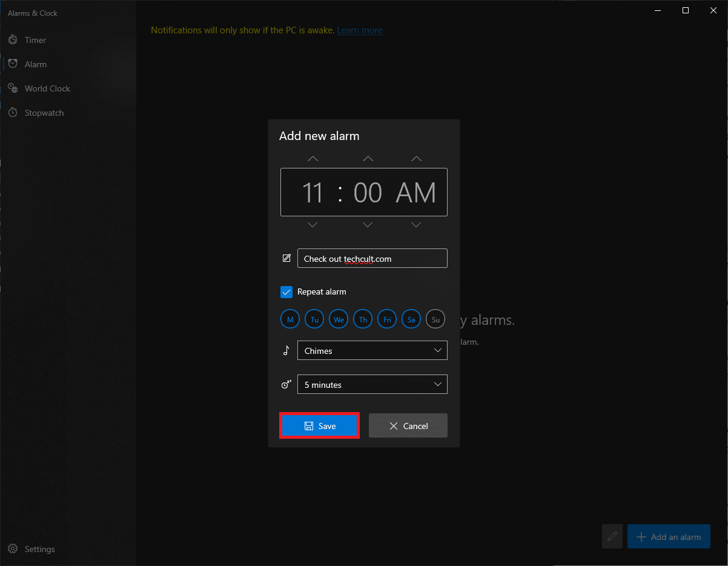
Task: Switch to the Stopwatch section
Action: click(43, 112)
